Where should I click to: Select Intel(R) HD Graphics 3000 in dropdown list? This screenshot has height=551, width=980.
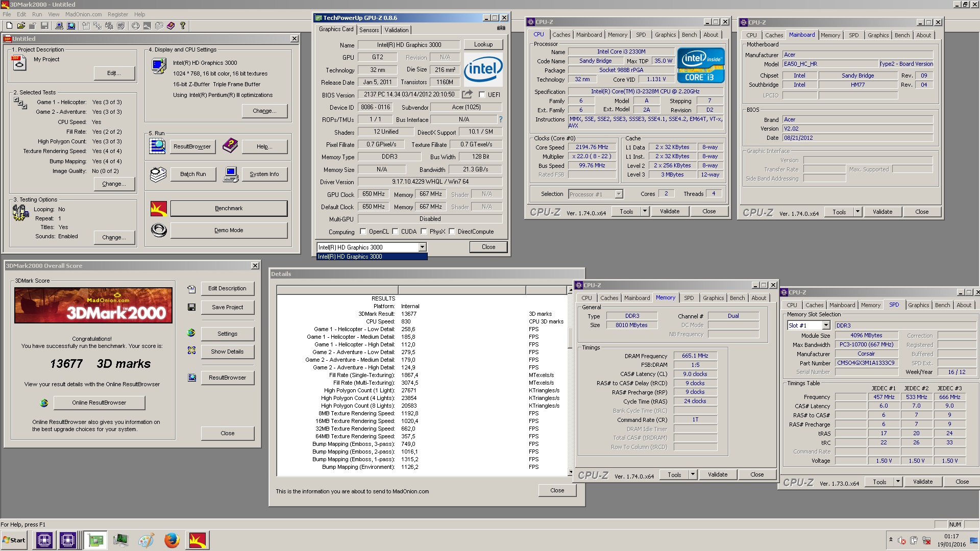[x=372, y=257]
